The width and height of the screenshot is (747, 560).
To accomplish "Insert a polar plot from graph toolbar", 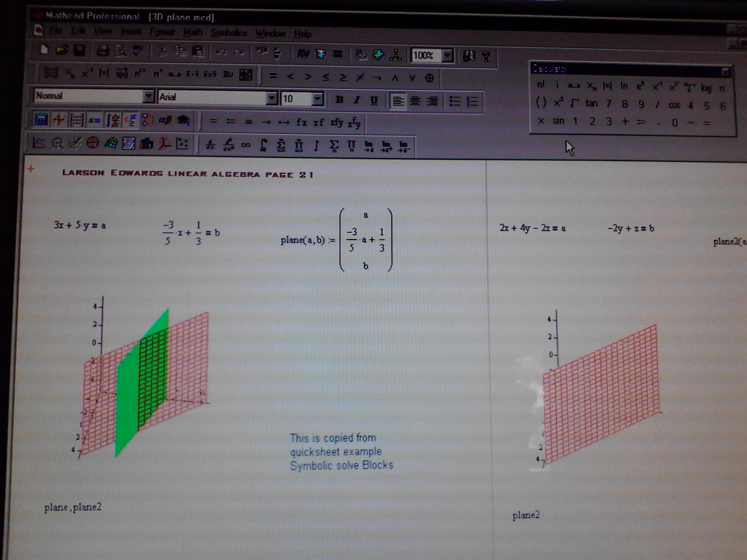I will pos(93,143).
